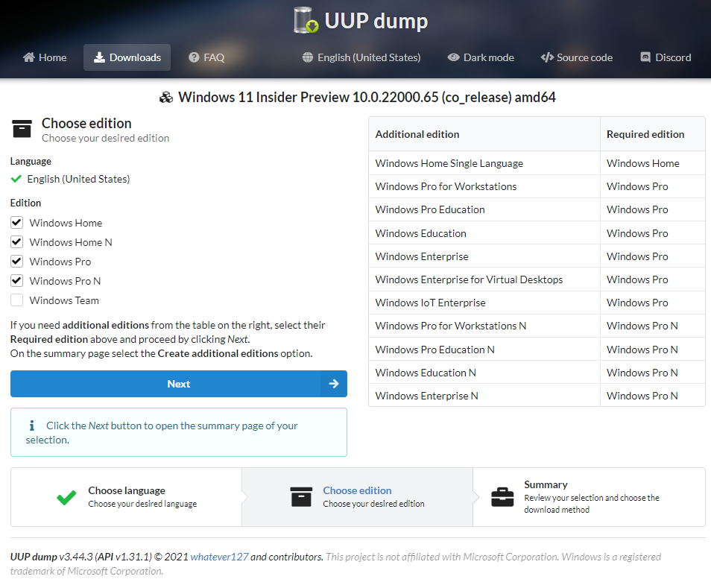Click Windows Education cell
Image resolution: width=711 pixels, height=588 pixels.
484,233
